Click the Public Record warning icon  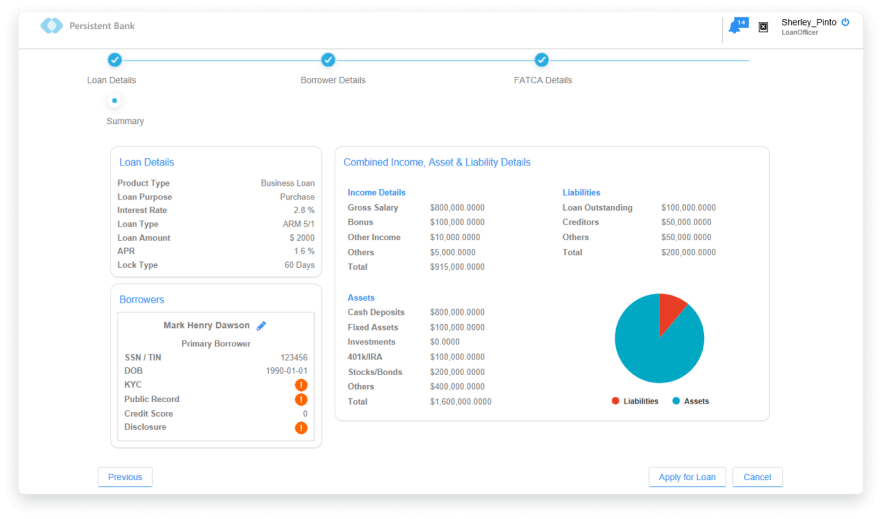pyautogui.click(x=301, y=399)
